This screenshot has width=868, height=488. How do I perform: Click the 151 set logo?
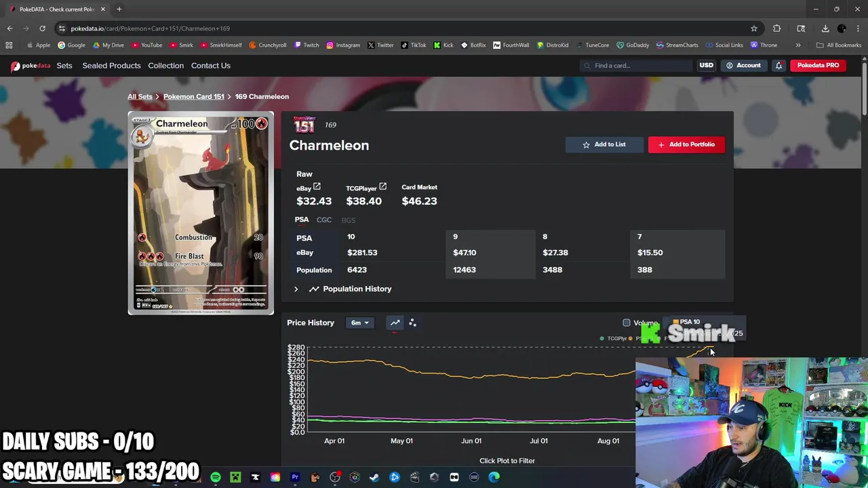(304, 125)
